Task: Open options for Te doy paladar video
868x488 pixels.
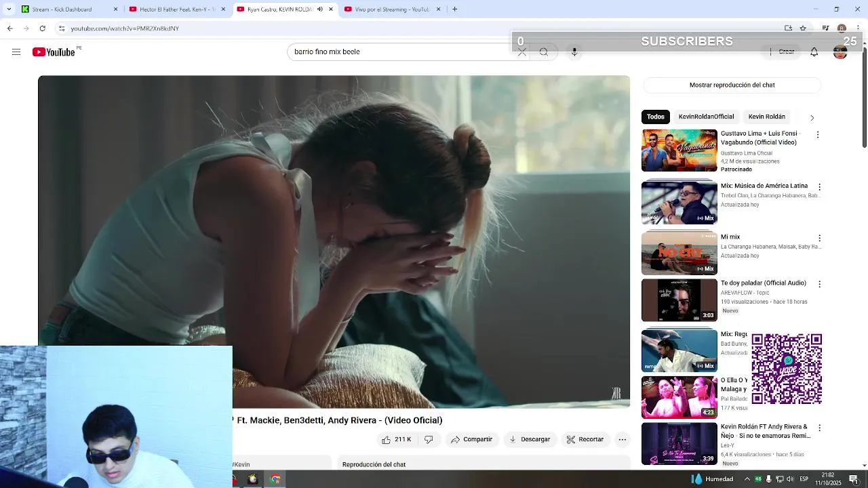Action: [819, 284]
